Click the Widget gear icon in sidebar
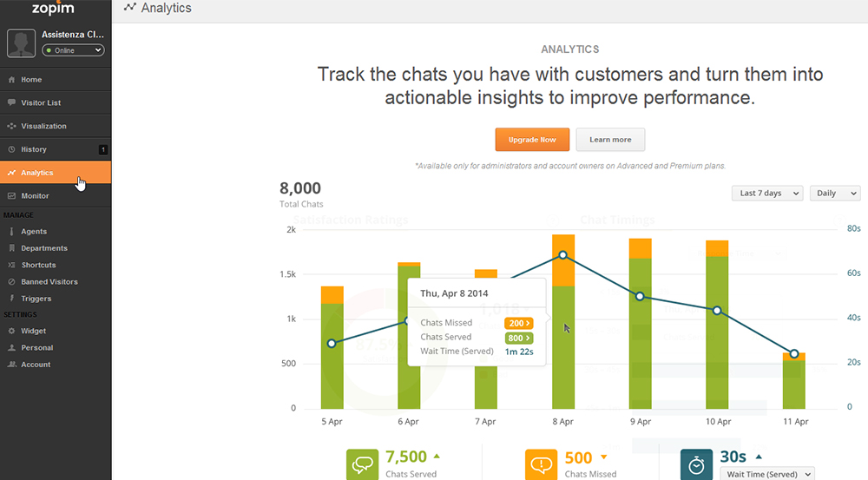 (x=11, y=331)
